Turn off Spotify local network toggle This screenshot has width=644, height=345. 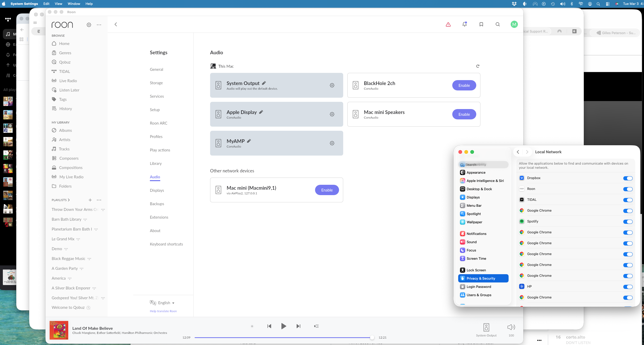627,222
